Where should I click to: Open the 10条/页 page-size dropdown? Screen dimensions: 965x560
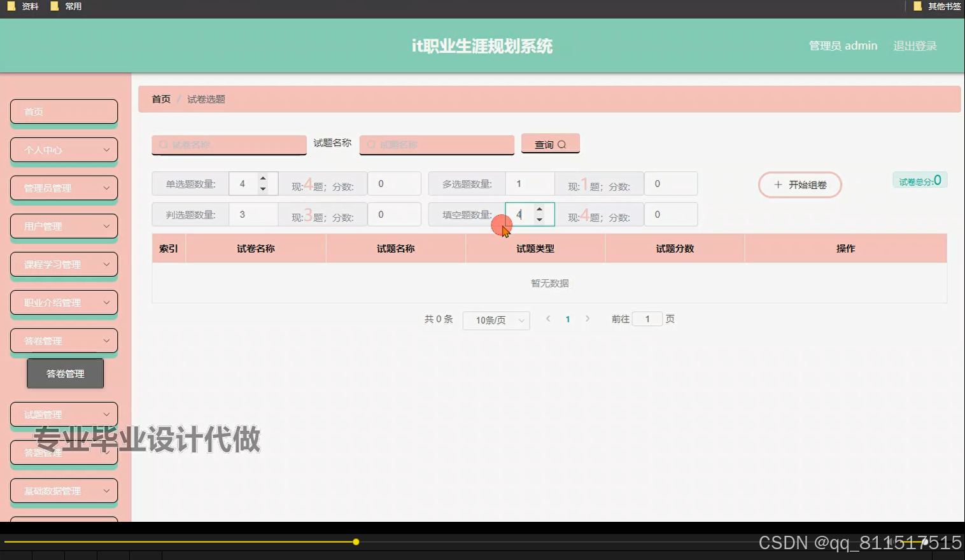point(496,320)
